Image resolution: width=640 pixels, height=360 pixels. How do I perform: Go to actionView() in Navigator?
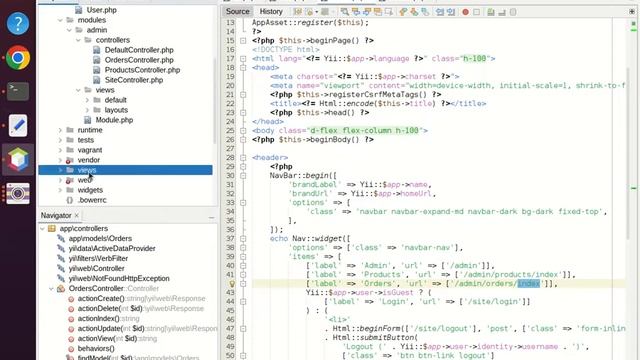pyautogui.click(x=117, y=339)
